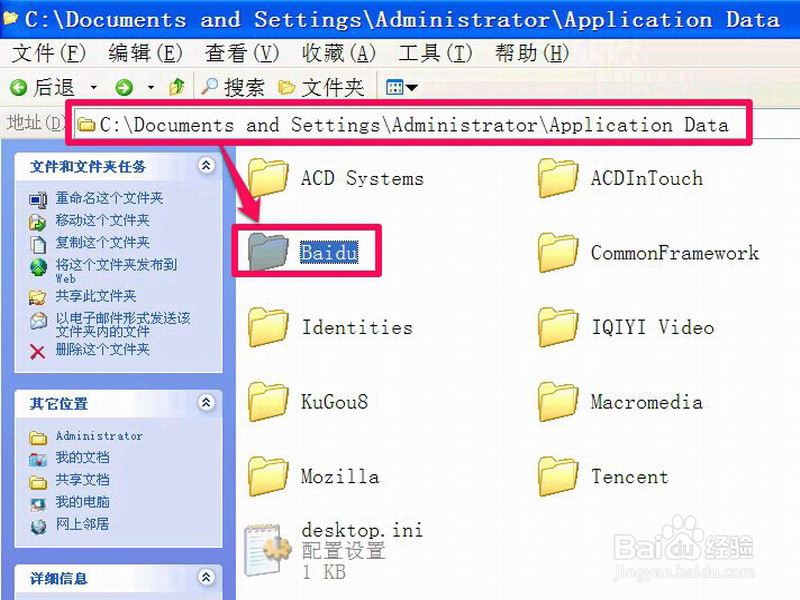Select the KuGou8 folder icon
Viewport: 800px width, 600px height.
(x=268, y=402)
